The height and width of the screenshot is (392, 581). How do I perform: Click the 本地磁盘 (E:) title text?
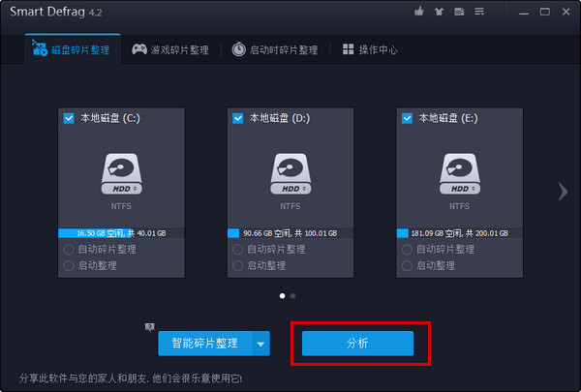point(448,118)
